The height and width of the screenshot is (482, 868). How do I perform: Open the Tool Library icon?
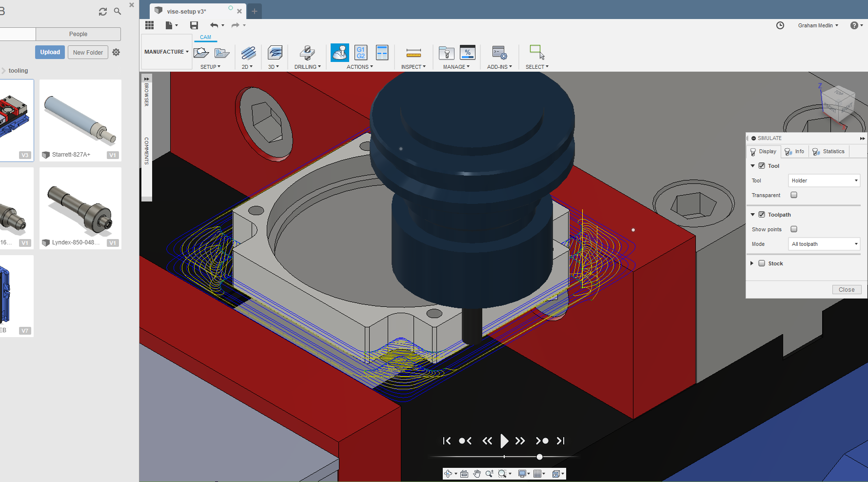click(x=446, y=53)
